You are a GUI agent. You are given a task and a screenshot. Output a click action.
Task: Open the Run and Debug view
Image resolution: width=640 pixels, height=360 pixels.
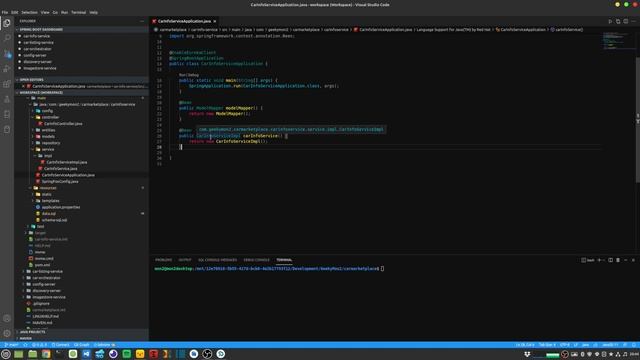[7, 69]
